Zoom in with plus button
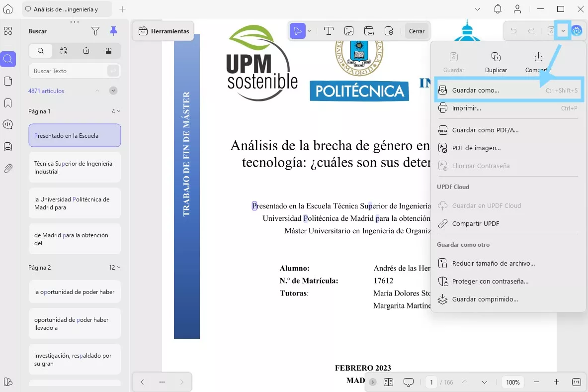588x392 pixels. click(557, 382)
